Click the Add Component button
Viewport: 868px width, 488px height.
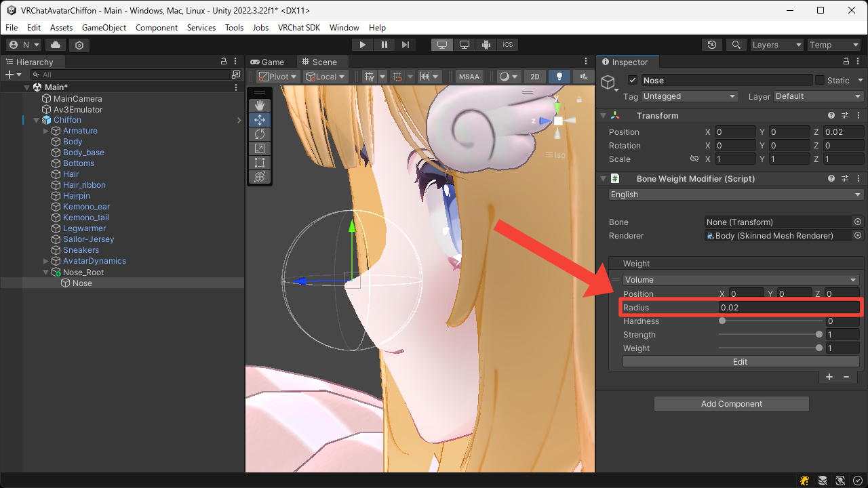(x=731, y=404)
